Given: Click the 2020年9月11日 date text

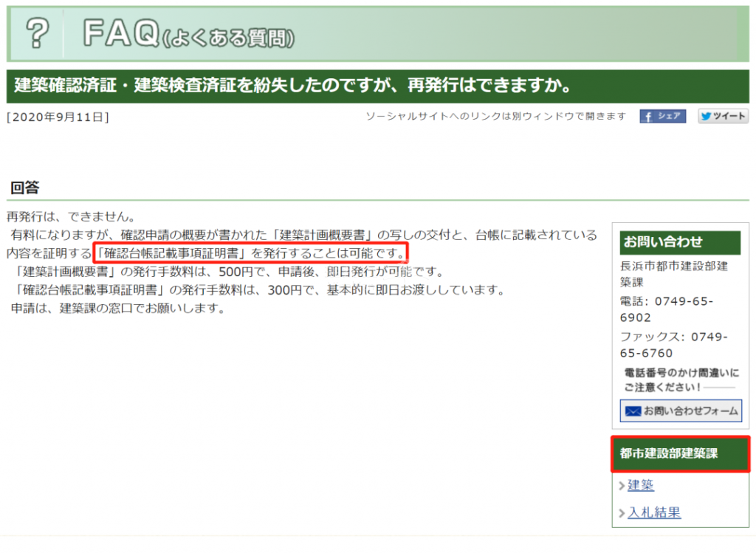Looking at the screenshot, I should [58, 117].
